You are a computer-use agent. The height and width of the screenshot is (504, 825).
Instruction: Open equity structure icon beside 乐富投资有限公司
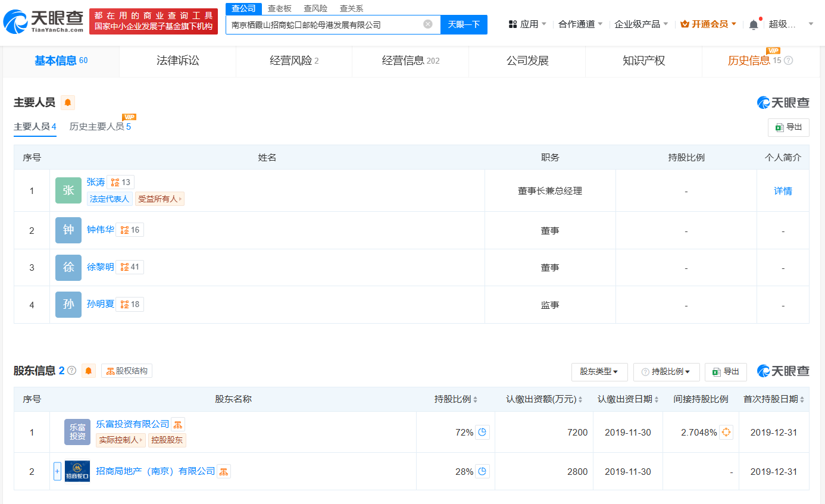pyautogui.click(x=178, y=424)
